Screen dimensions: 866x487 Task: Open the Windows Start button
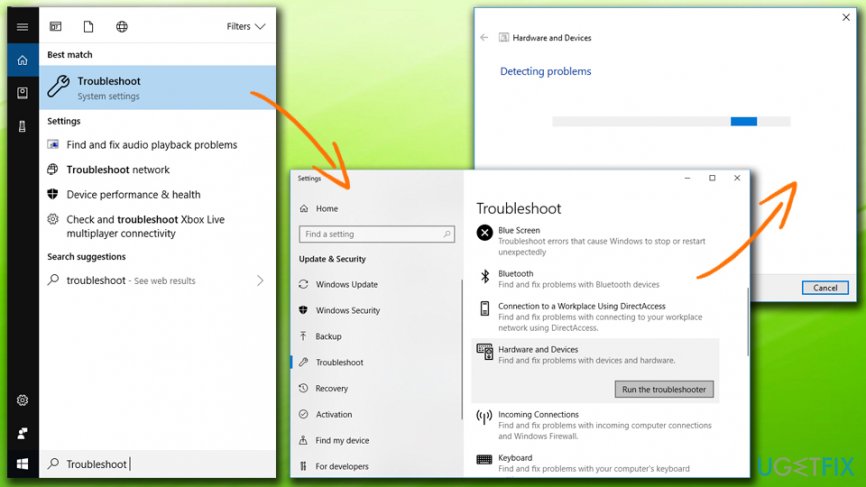point(23,464)
